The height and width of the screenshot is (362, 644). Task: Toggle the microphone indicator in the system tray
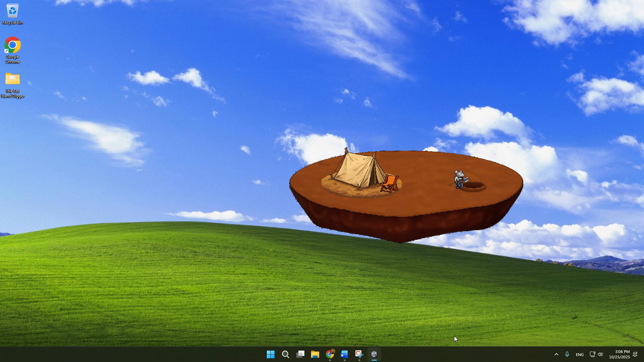568,354
